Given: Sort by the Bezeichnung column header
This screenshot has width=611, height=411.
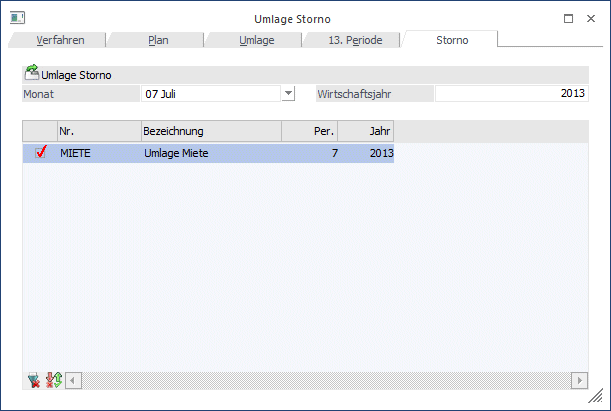Looking at the screenshot, I should pos(210,131).
